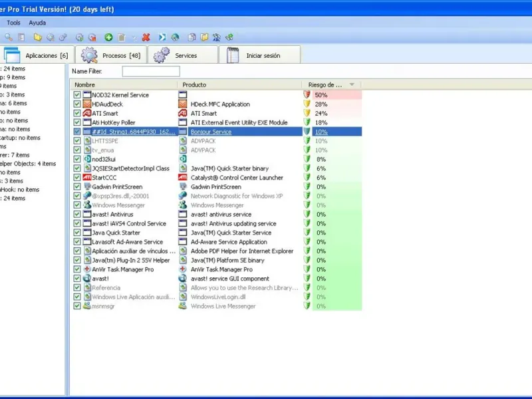
Task: Sort by the Producto column header
Action: [239, 84]
